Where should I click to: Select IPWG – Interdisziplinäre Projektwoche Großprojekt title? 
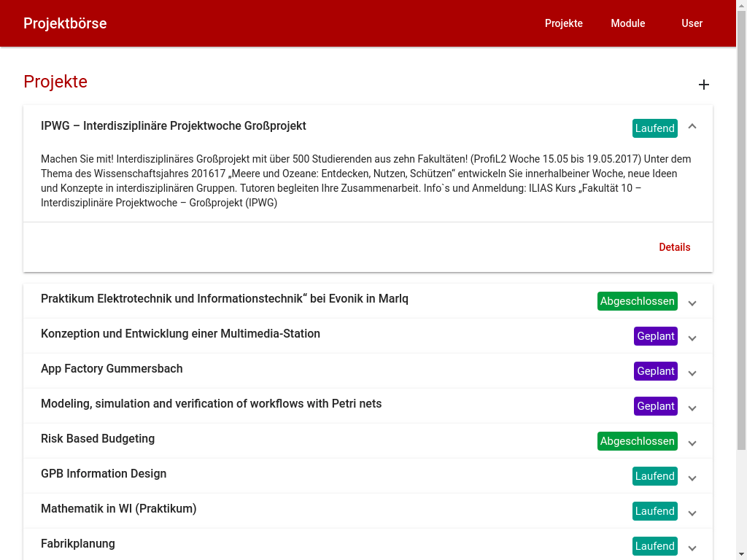(174, 125)
